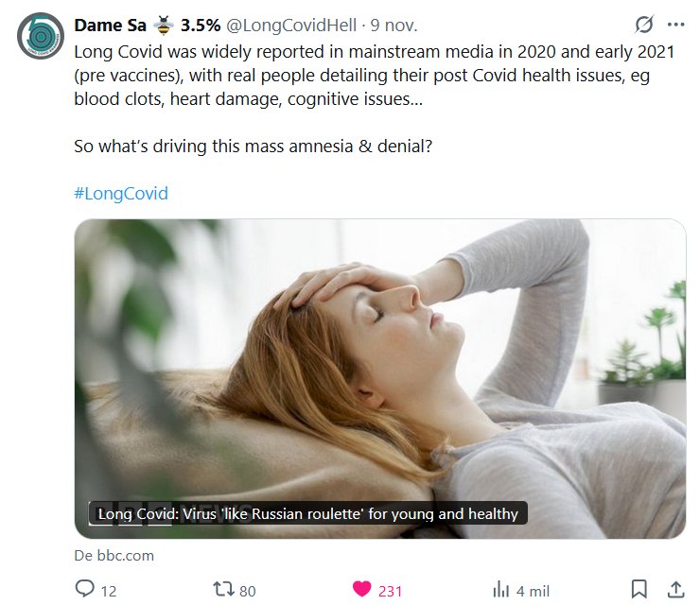700x605 pixels.
Task: Click the 'Russian roulette' headline caption
Action: [308, 514]
